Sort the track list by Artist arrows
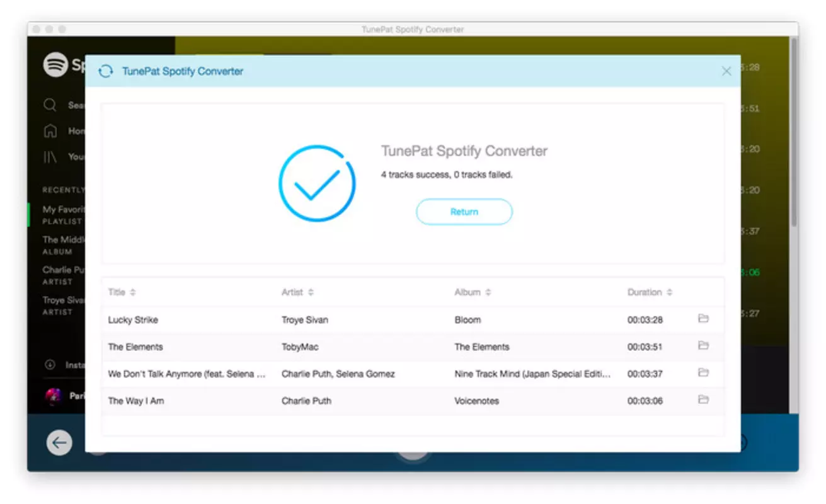The image size is (826, 504). tap(311, 292)
